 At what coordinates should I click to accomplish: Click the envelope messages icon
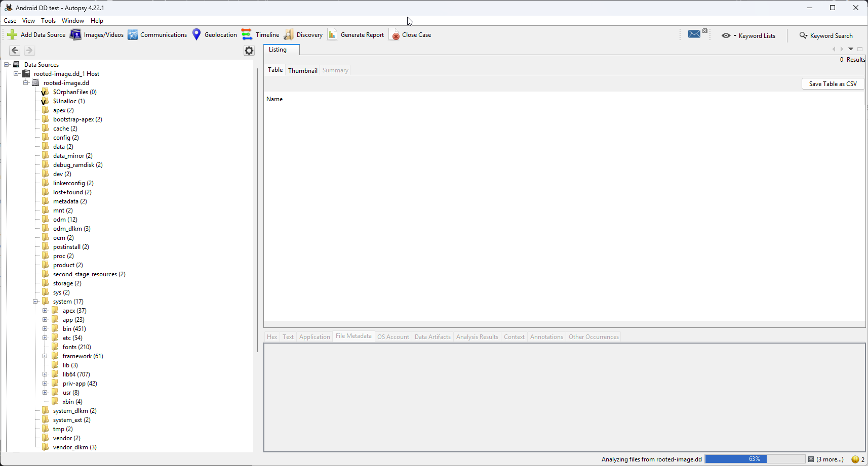pyautogui.click(x=694, y=34)
